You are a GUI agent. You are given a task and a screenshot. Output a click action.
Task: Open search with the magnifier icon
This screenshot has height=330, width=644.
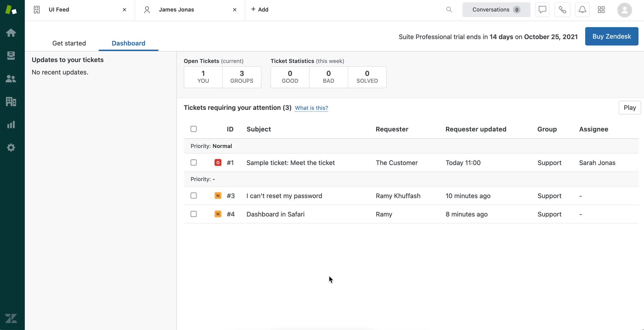coord(449,10)
